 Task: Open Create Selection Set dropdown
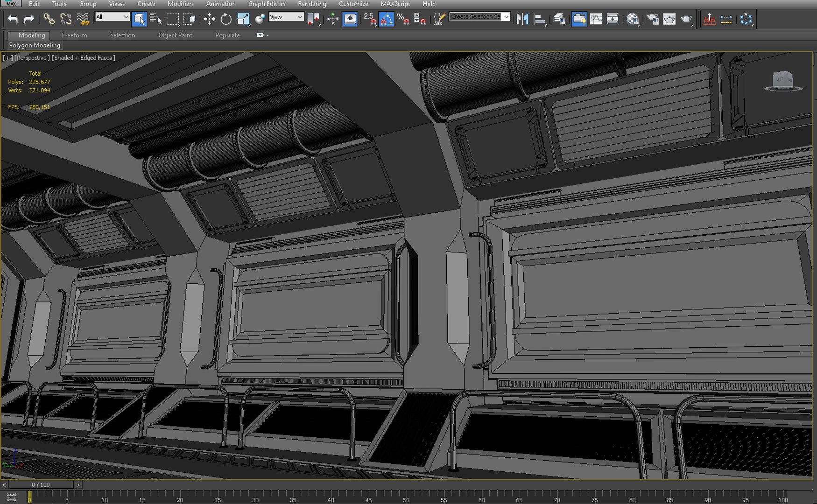click(x=479, y=16)
